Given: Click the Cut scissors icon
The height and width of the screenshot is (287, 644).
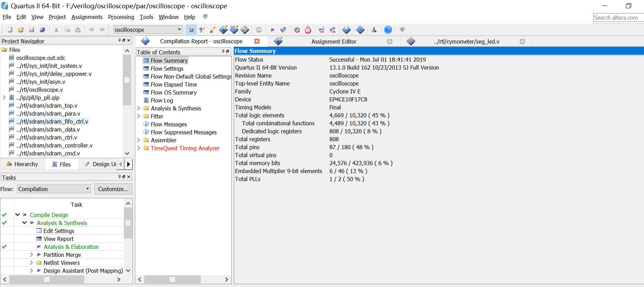Looking at the screenshot, I should (56, 30).
